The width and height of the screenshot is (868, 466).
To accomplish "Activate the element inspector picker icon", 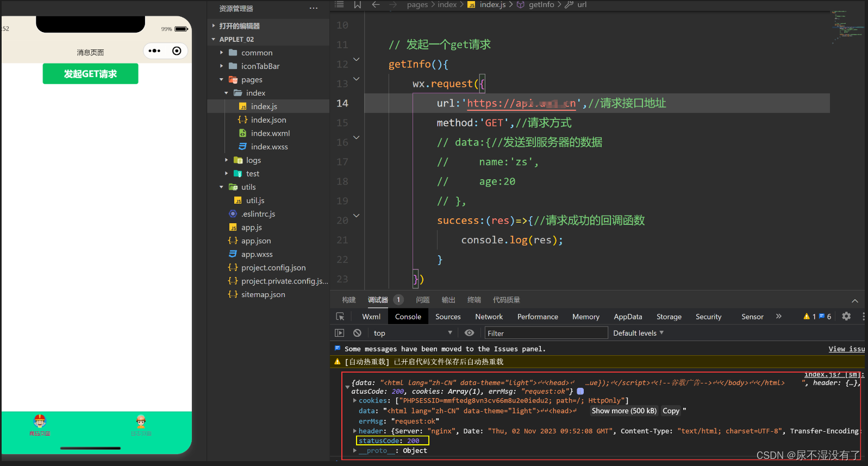I will pos(340,317).
